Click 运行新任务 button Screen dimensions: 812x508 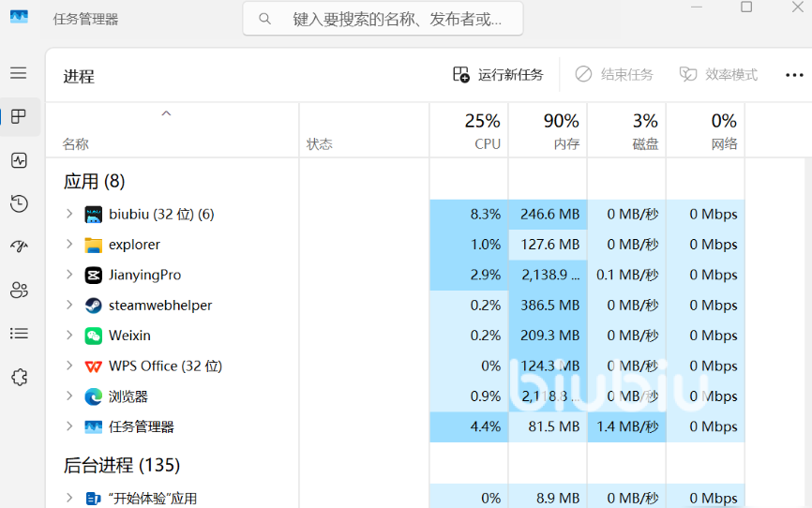point(498,75)
